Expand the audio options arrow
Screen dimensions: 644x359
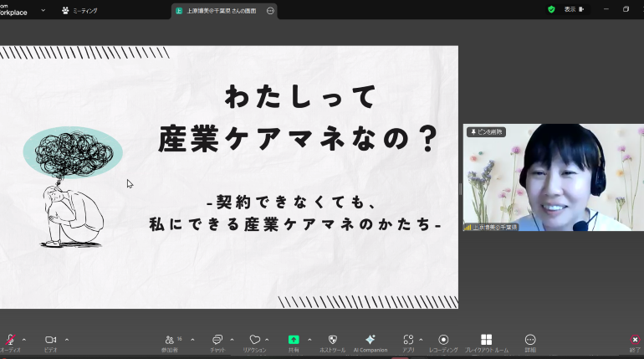point(23,339)
